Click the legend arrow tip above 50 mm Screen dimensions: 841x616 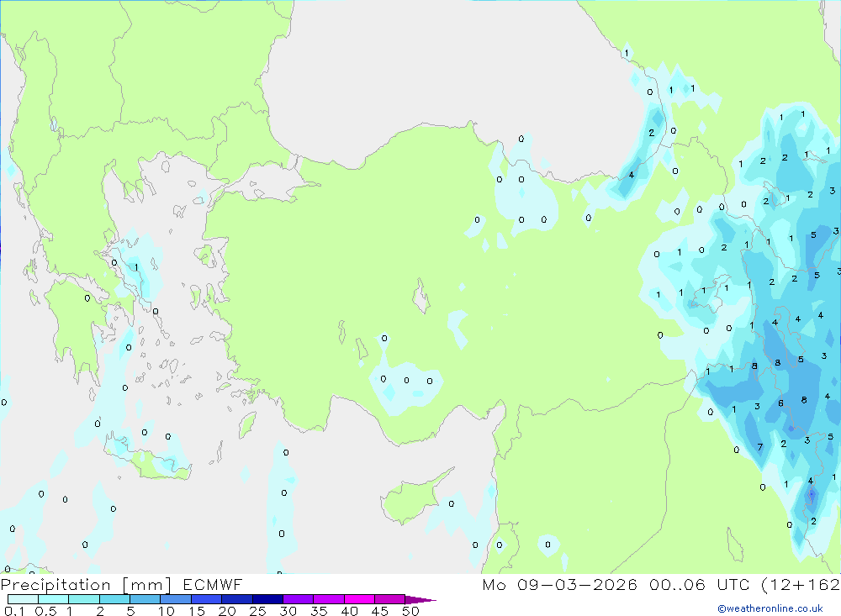click(420, 600)
